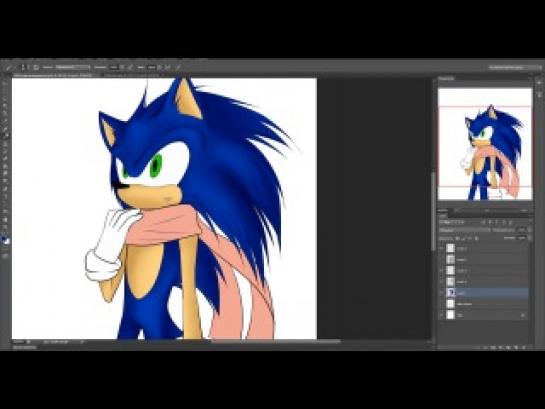The height and width of the screenshot is (409, 545).
Task: Enable airbrush mode in the options bar
Action: click(x=167, y=67)
